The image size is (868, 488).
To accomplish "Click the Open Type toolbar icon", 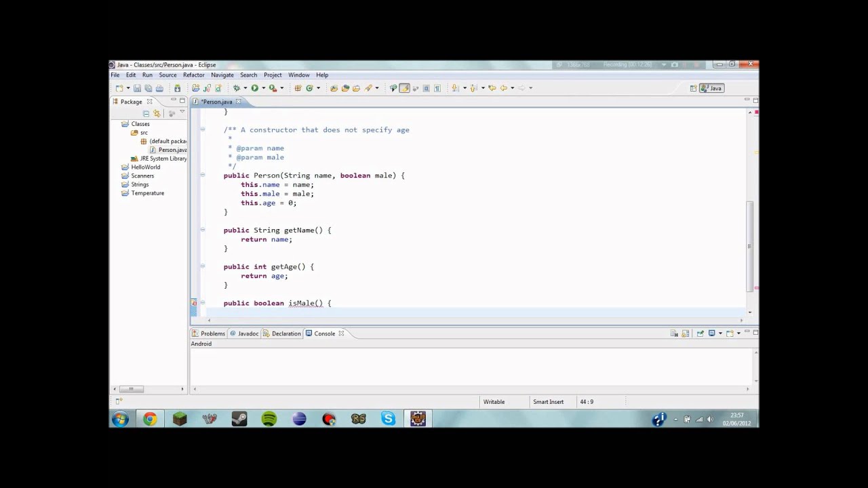I will [334, 88].
